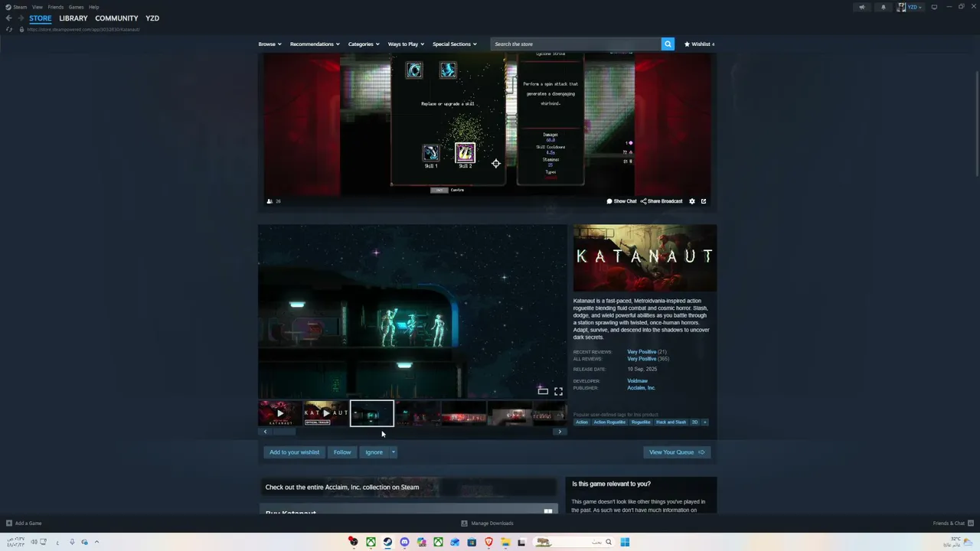Click the Action Roguelike tag

click(x=609, y=422)
